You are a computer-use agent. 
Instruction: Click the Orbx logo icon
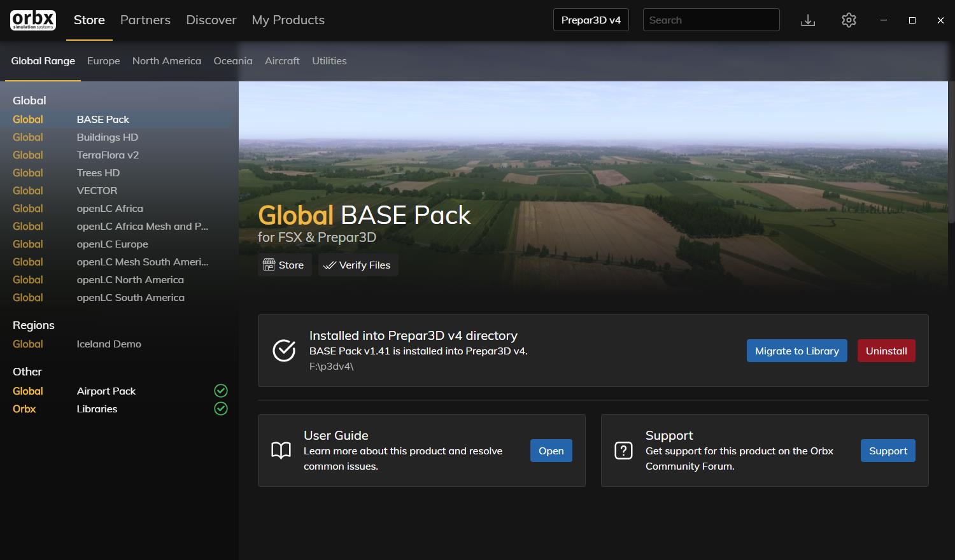tap(33, 20)
